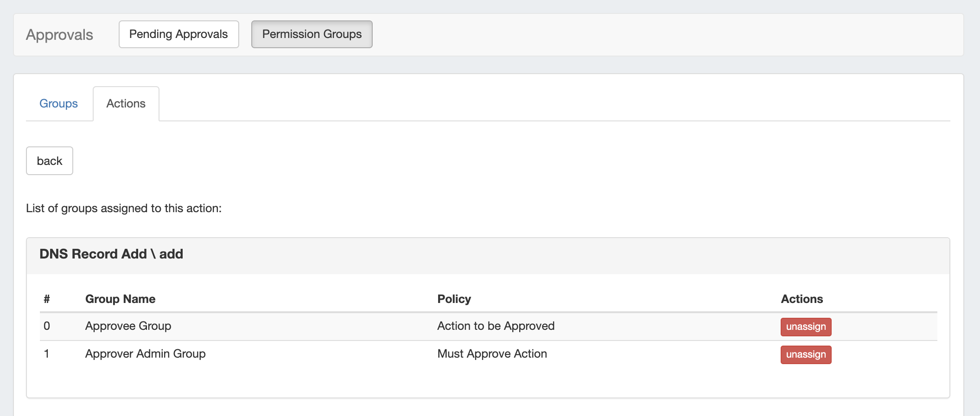Click row number 0 in the table
This screenshot has height=416, width=980.
(47, 326)
